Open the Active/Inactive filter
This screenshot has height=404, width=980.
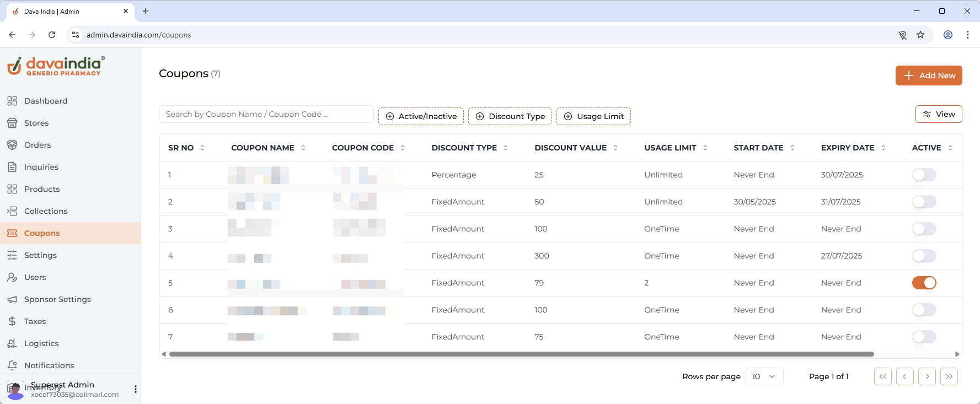pyautogui.click(x=421, y=116)
